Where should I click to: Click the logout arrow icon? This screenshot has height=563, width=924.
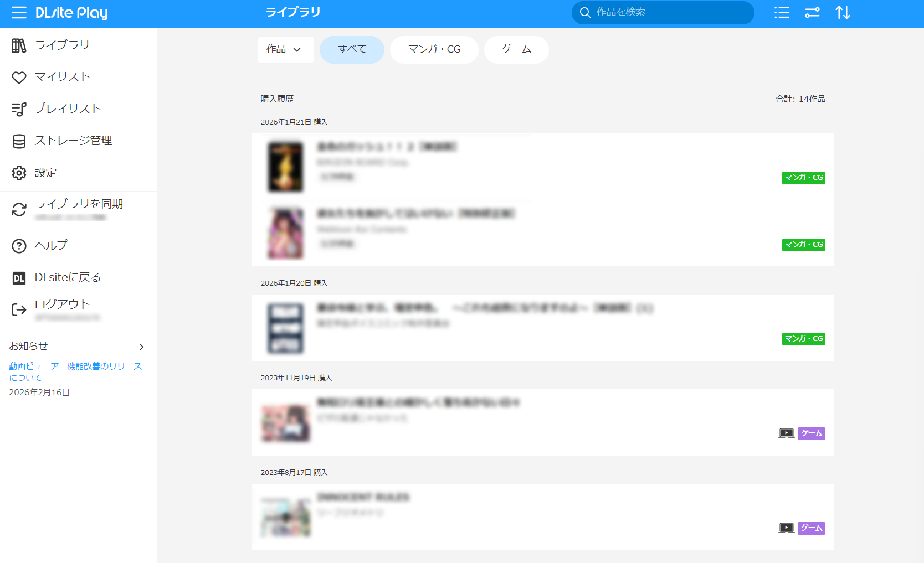[x=19, y=309]
